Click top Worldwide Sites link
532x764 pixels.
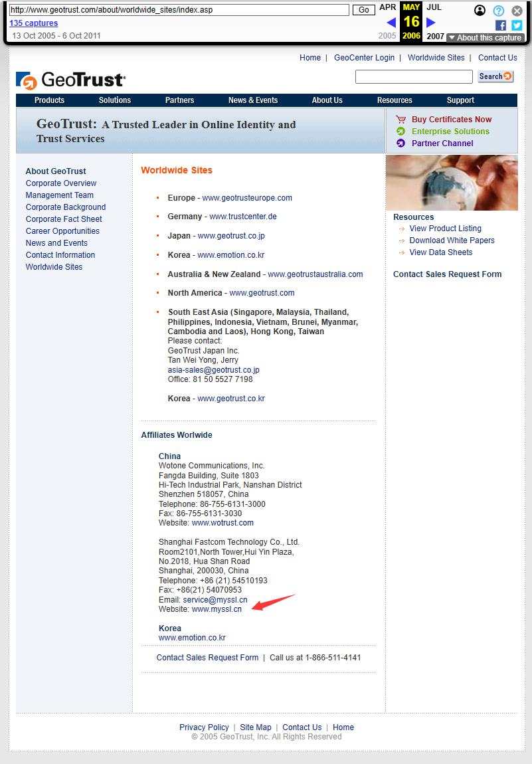pos(436,58)
